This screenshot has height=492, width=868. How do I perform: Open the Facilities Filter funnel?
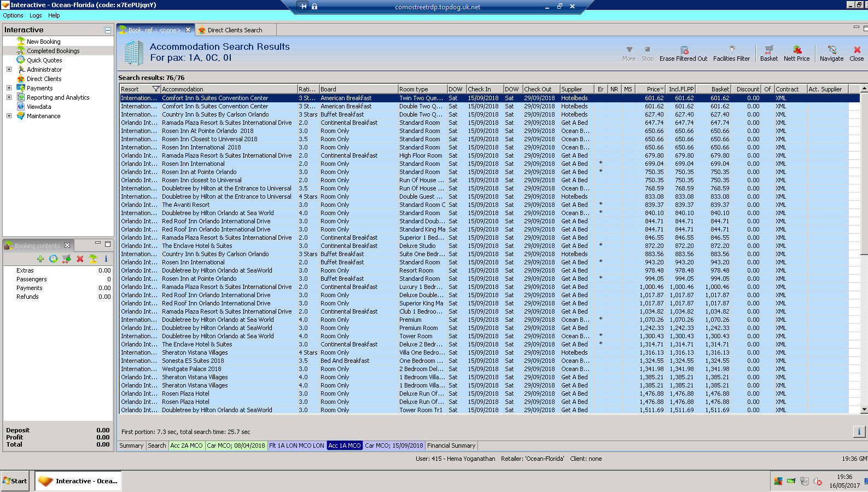(x=732, y=50)
